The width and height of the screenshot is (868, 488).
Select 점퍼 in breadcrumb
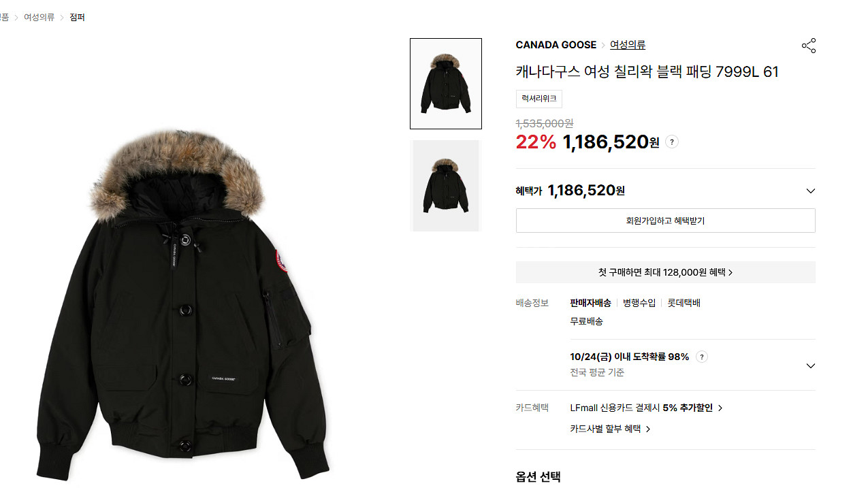[x=77, y=18]
